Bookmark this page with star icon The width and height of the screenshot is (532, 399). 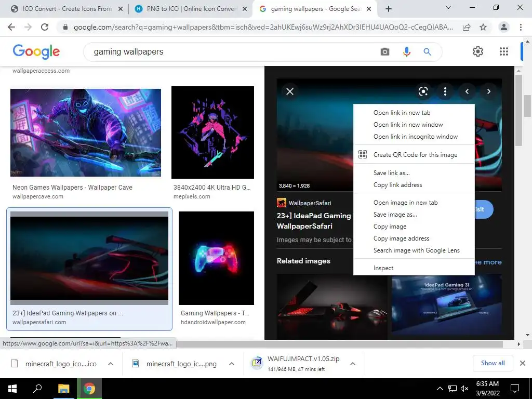(x=483, y=27)
